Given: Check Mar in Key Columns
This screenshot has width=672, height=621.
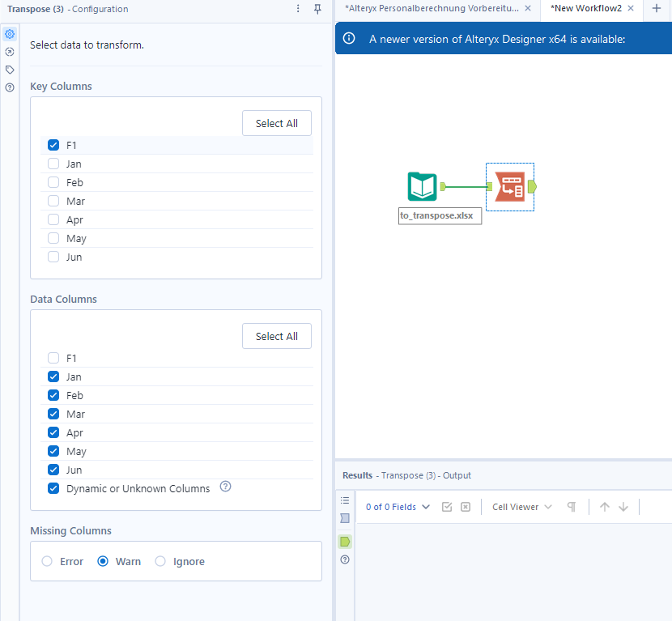Looking at the screenshot, I should 53,201.
